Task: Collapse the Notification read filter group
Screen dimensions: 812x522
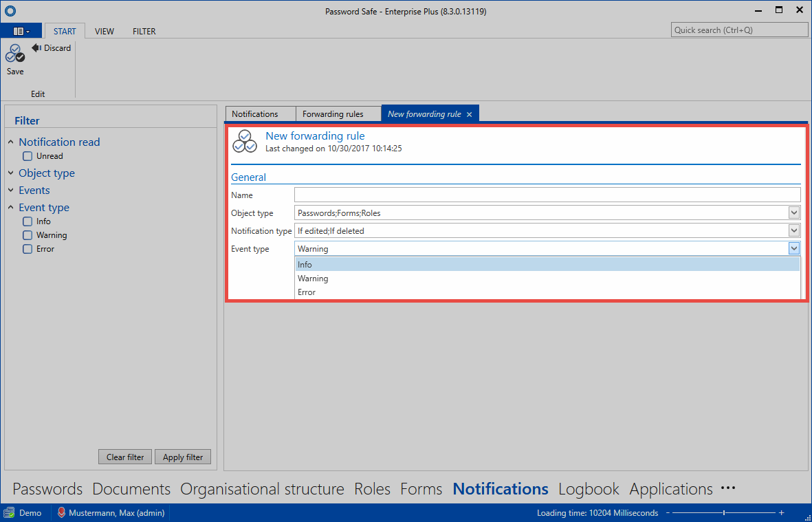Action: tap(11, 142)
